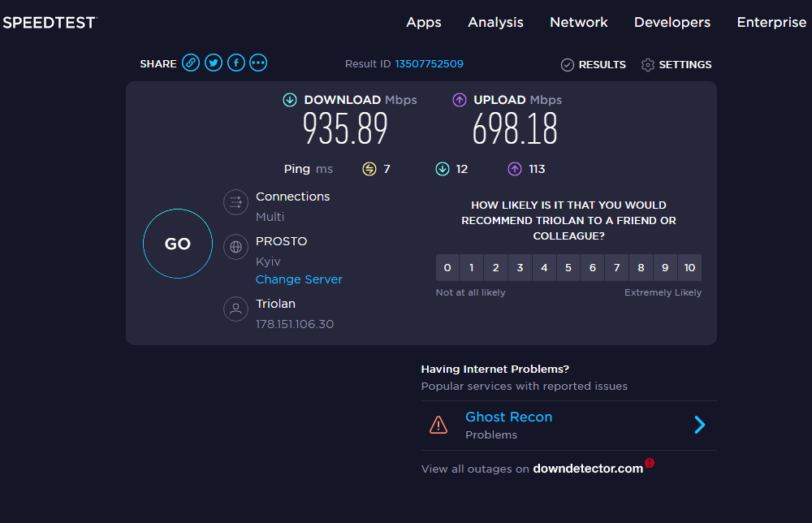Click the 935.89 download value
Image resolution: width=812 pixels, height=523 pixels.
click(x=345, y=129)
